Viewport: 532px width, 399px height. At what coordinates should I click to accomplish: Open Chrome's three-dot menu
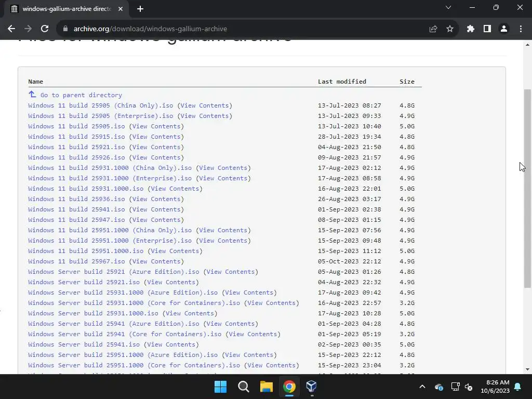(x=521, y=29)
